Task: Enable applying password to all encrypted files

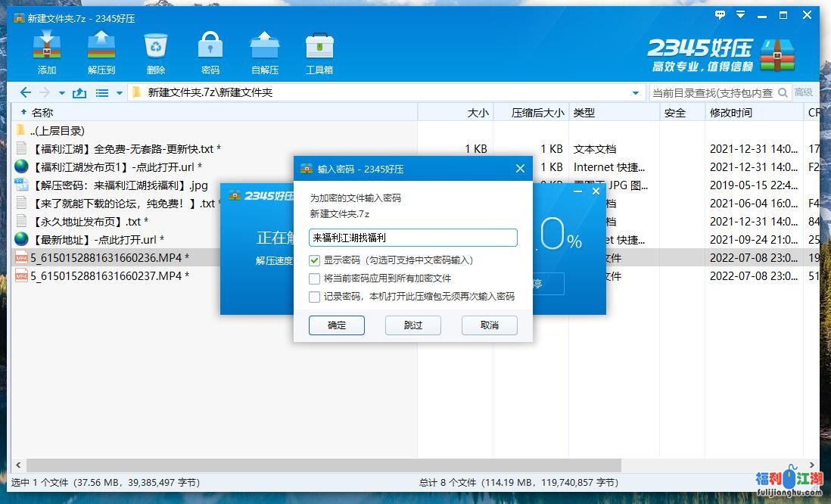Action: click(x=316, y=278)
